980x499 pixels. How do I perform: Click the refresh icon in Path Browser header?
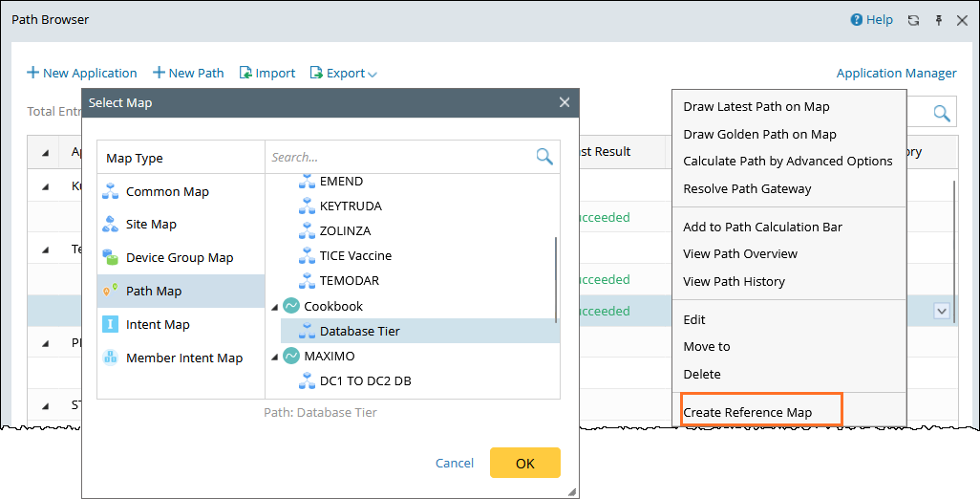(x=914, y=20)
